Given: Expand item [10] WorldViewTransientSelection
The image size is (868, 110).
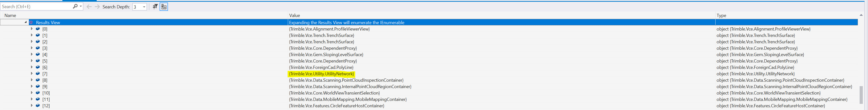Looking at the screenshot, I should coord(32,93).
